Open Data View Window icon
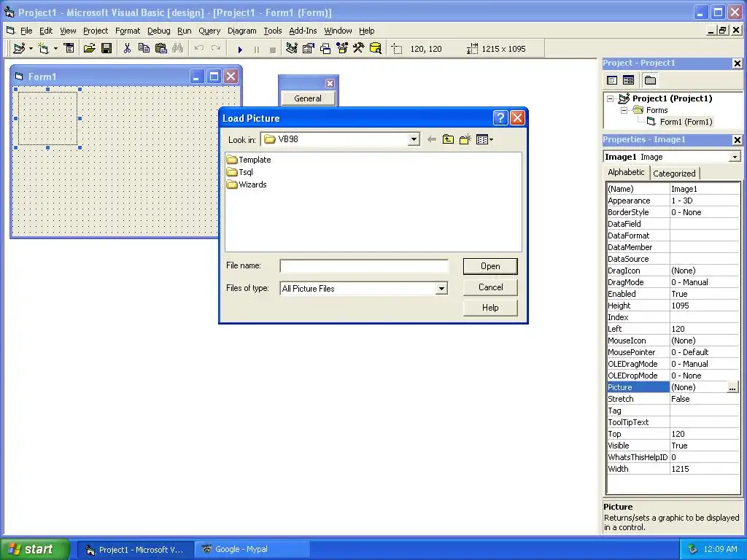Image resolution: width=747 pixels, height=560 pixels. tap(376, 49)
